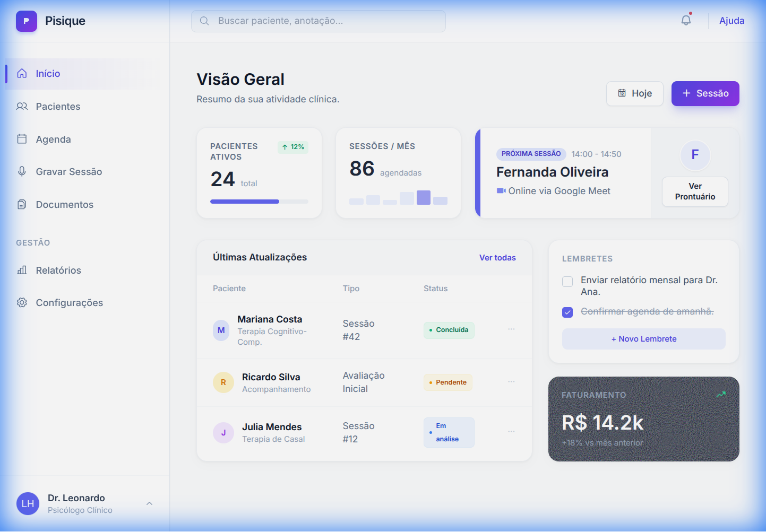
Task: Open the Ajuda menu item
Action: click(x=731, y=21)
